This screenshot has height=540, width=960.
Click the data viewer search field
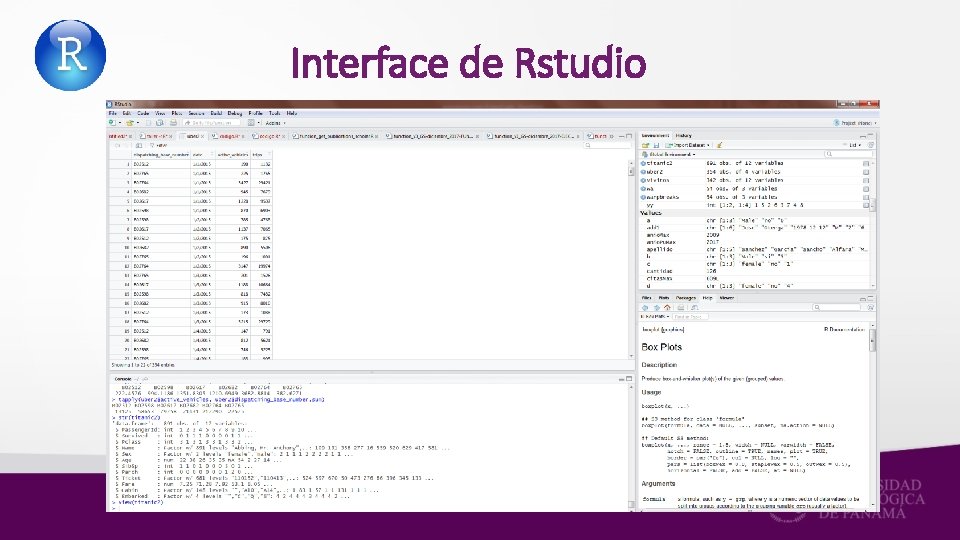tap(607, 146)
